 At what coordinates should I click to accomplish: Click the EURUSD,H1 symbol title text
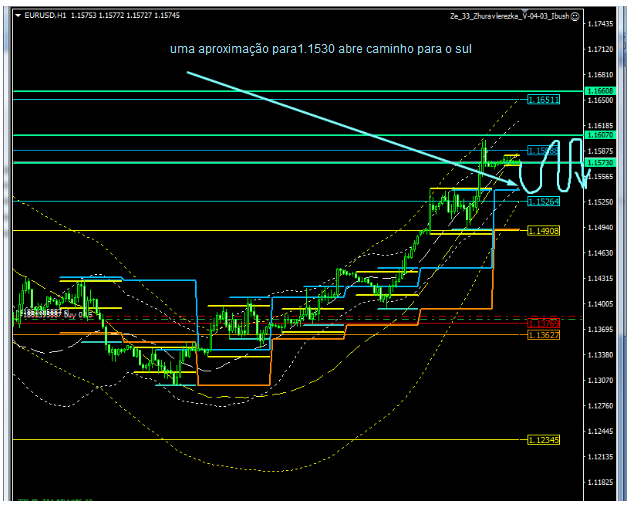pyautogui.click(x=47, y=16)
